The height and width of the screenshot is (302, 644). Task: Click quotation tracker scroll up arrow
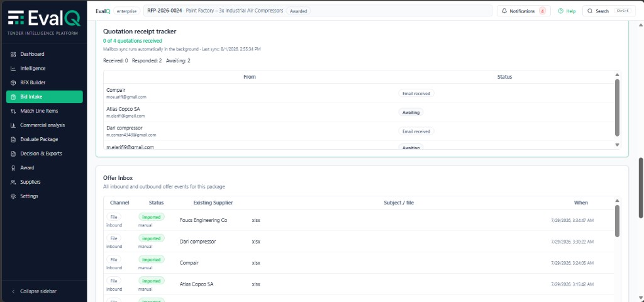pos(617,75)
